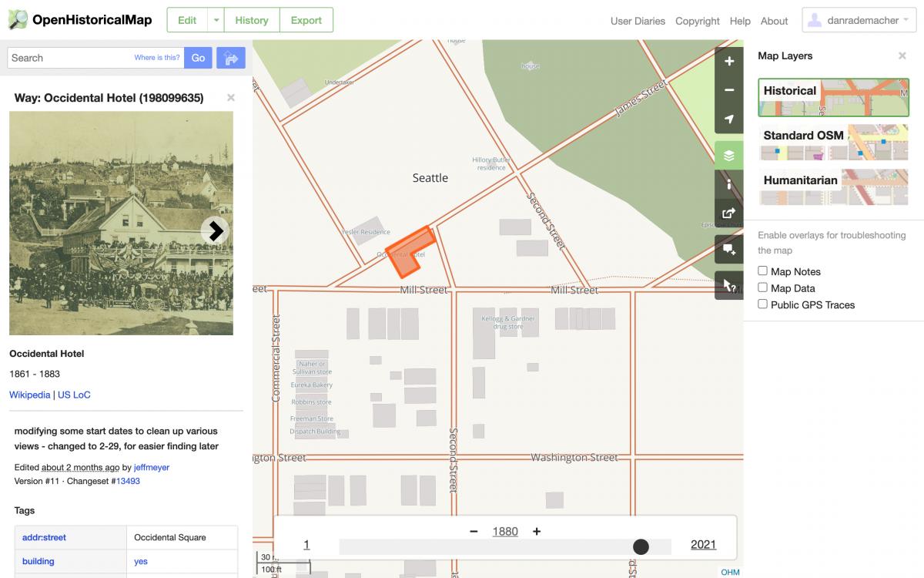Zoom out on the map

coord(729,90)
